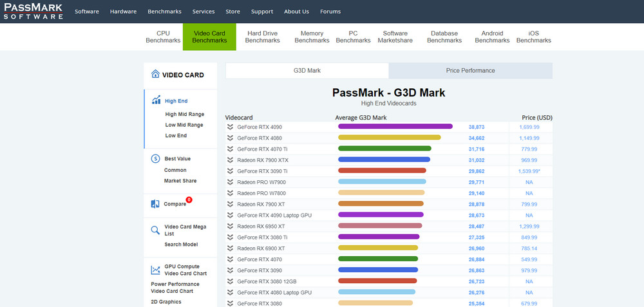Expand the GeForce RTX 4090 row chevron

pyautogui.click(x=230, y=127)
